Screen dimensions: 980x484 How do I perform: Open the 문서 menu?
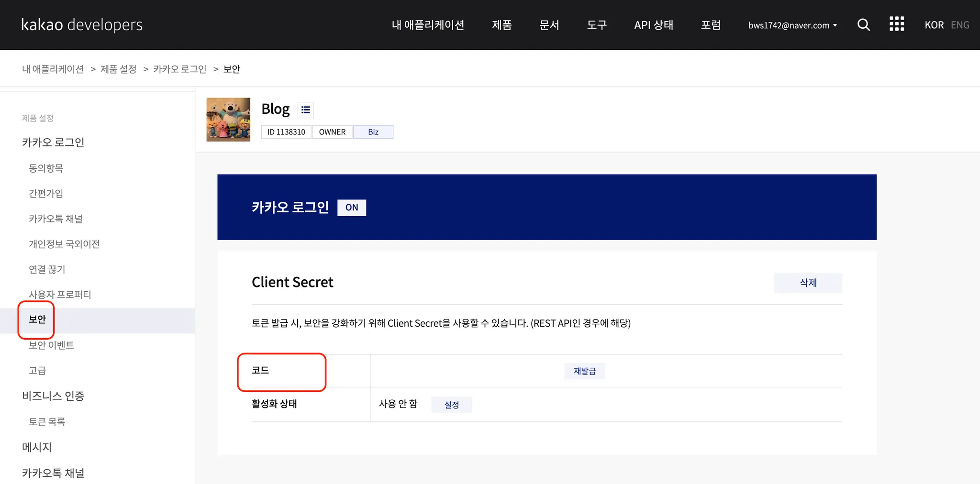pos(549,25)
